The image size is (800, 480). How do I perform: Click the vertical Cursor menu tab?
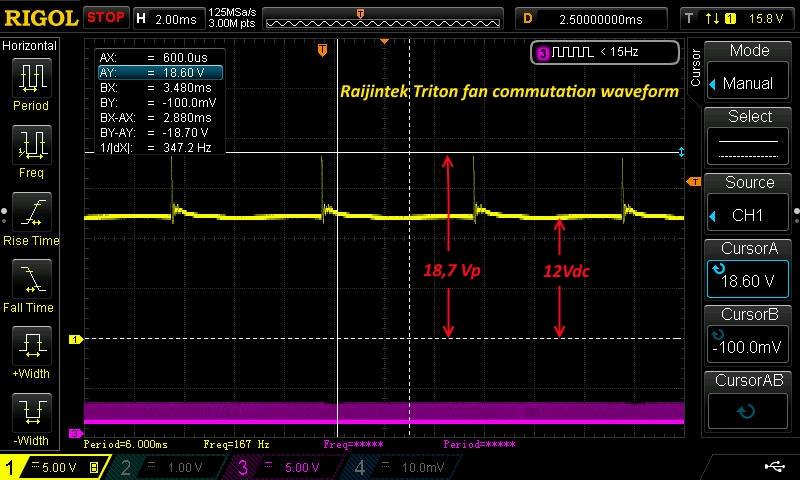pos(695,67)
